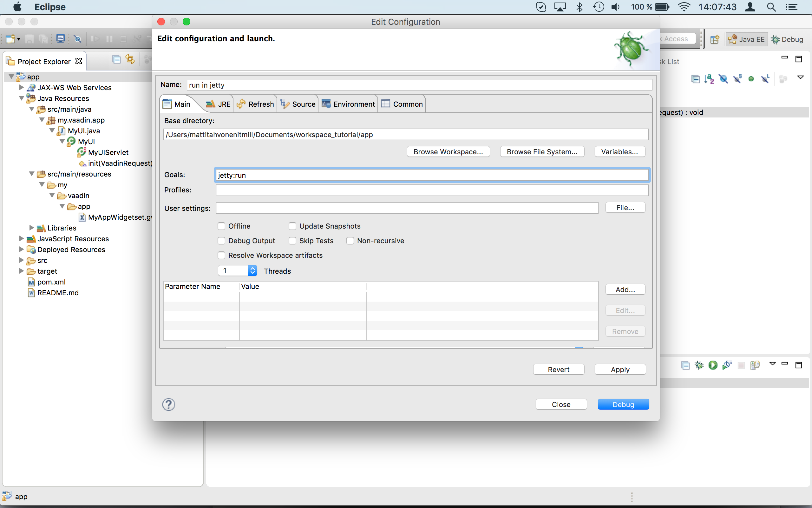Check the Skip Tests option
812x508 pixels.
tap(292, 241)
